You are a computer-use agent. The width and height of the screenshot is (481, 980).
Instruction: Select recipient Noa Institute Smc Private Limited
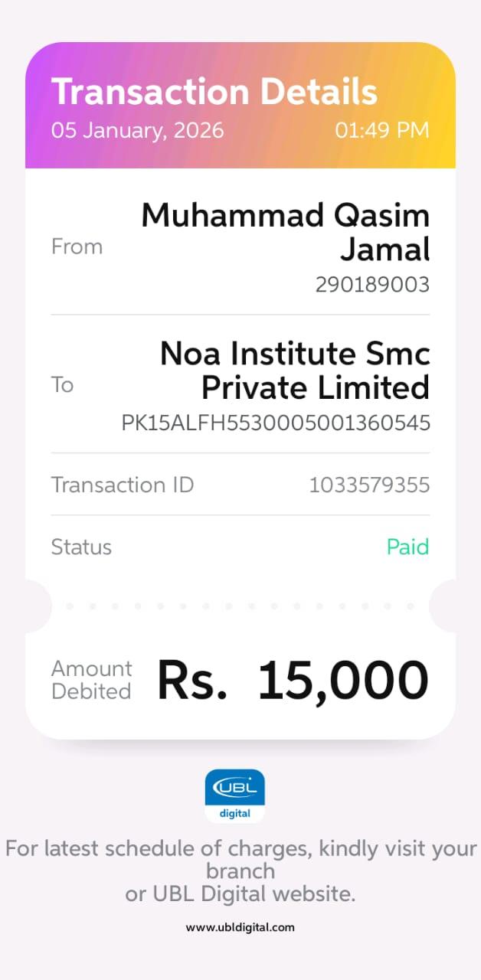295,371
